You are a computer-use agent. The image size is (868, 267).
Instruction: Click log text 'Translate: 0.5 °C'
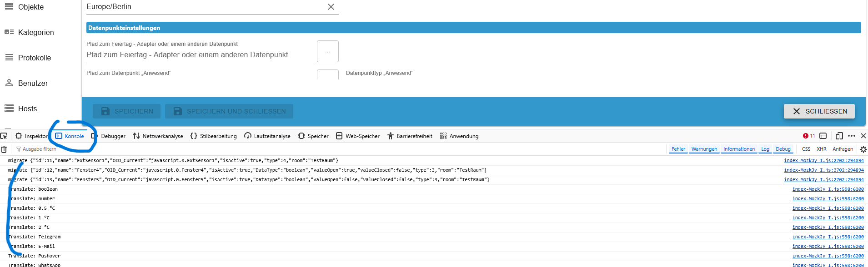pyautogui.click(x=31, y=208)
